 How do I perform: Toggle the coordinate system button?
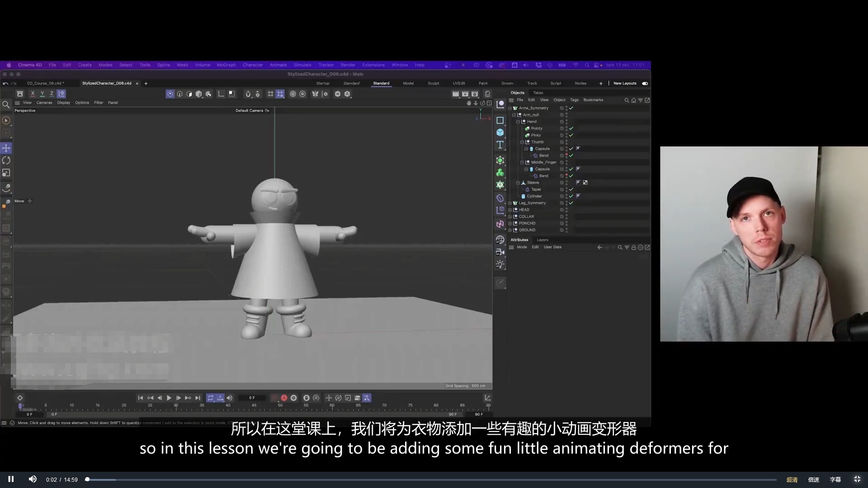coord(61,94)
